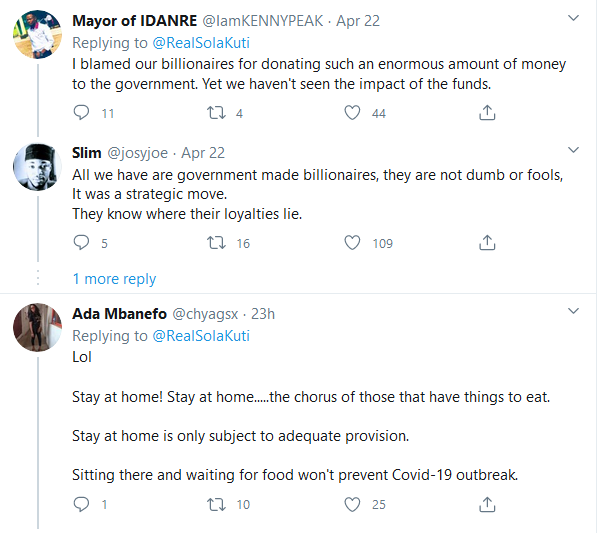601x533 pixels.
Task: Share Ada Mbanefo's tweet
Action: 488,504
